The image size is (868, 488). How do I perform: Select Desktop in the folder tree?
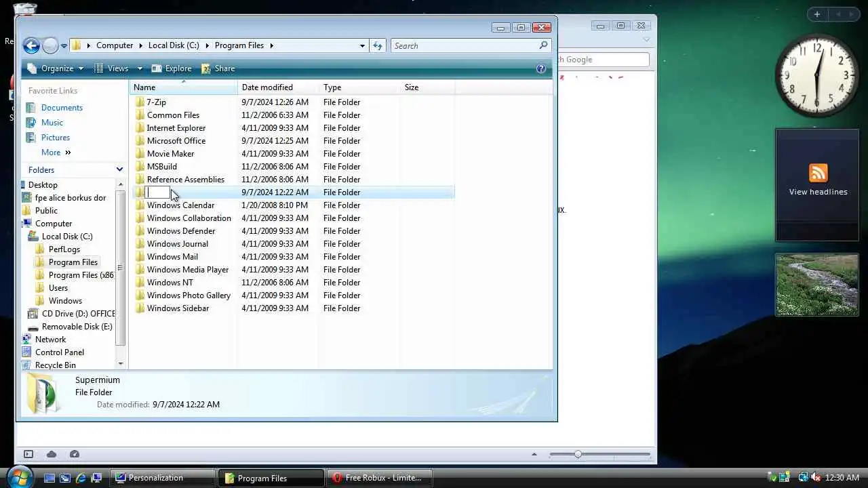[x=43, y=185]
